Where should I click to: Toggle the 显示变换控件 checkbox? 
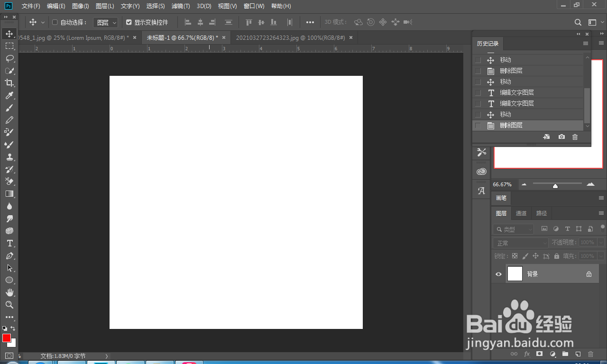(x=129, y=22)
